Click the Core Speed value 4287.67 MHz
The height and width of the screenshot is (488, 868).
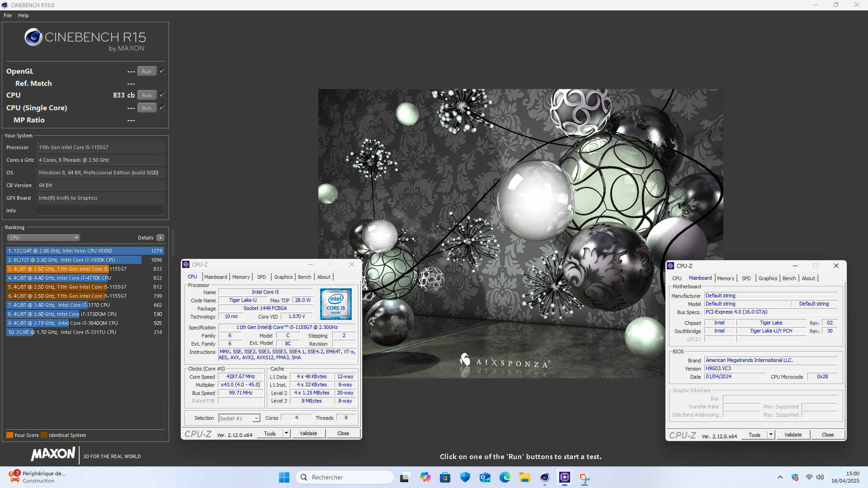[x=241, y=377]
